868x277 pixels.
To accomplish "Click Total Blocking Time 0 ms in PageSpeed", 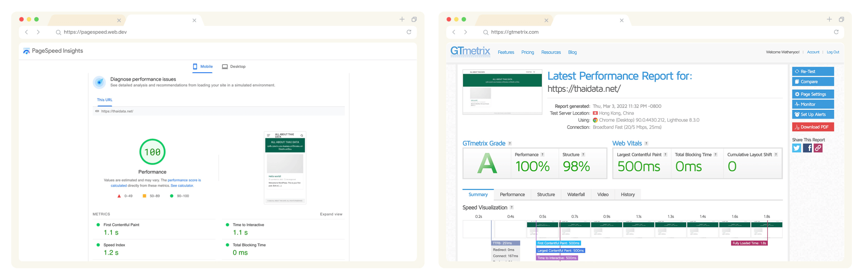I will click(283, 249).
